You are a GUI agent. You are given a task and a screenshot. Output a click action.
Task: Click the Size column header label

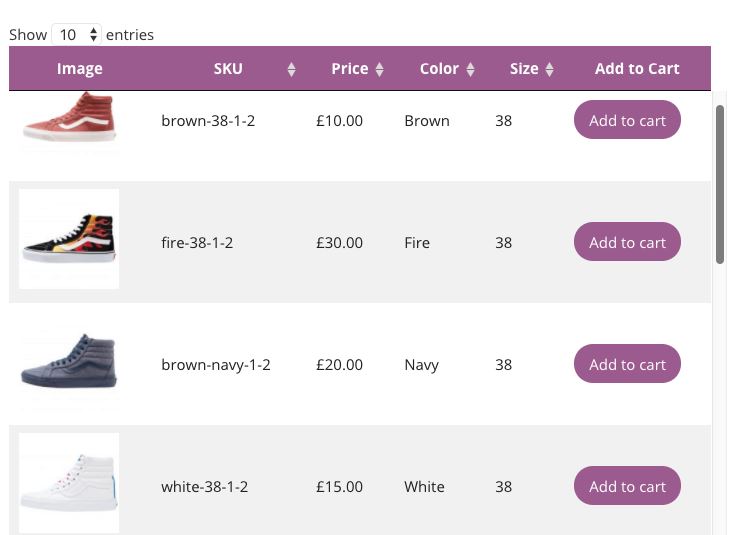pyautogui.click(x=524, y=69)
